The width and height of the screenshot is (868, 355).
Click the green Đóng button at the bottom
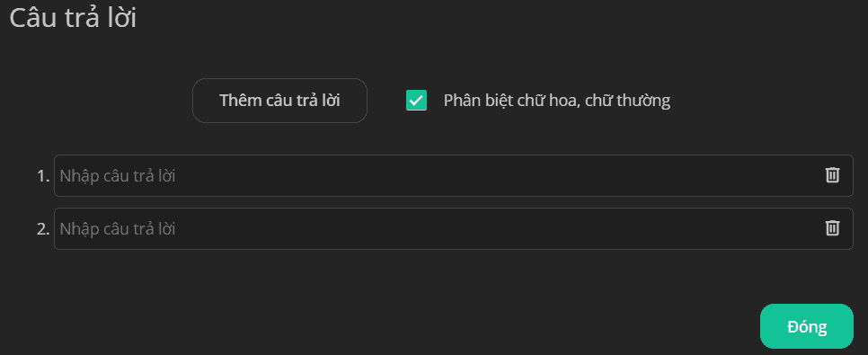807,326
